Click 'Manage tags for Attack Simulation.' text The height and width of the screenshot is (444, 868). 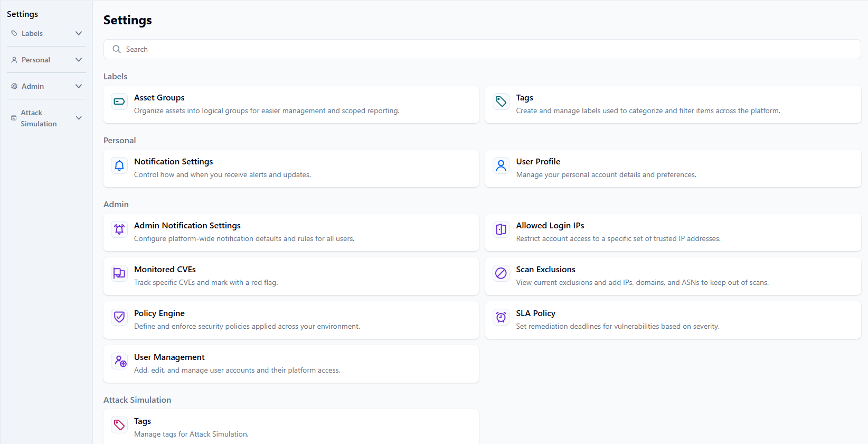coord(191,434)
